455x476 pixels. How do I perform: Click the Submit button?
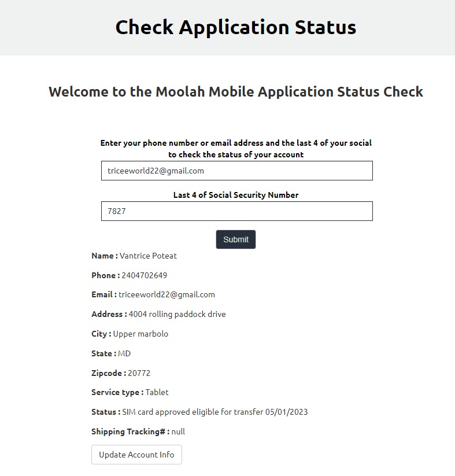235,239
